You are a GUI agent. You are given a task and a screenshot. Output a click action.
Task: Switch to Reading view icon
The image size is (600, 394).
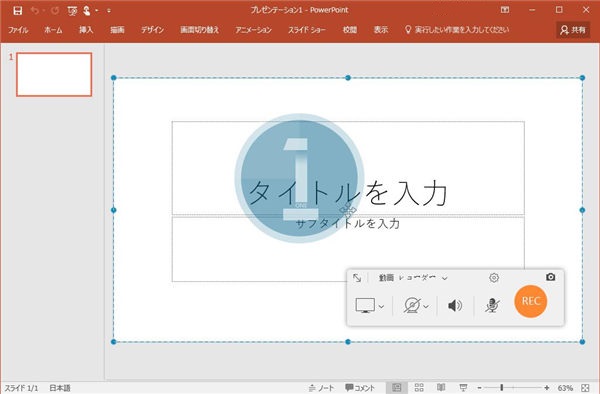coord(441,388)
